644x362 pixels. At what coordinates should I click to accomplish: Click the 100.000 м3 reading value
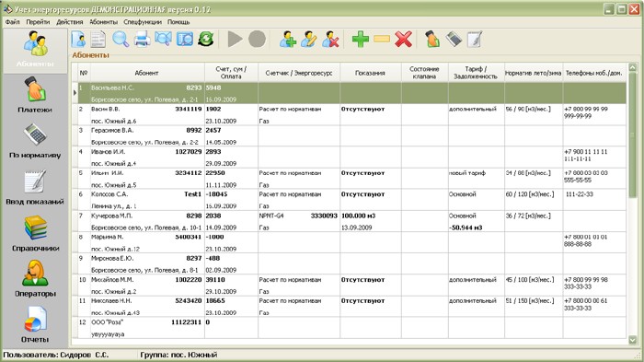click(x=358, y=216)
